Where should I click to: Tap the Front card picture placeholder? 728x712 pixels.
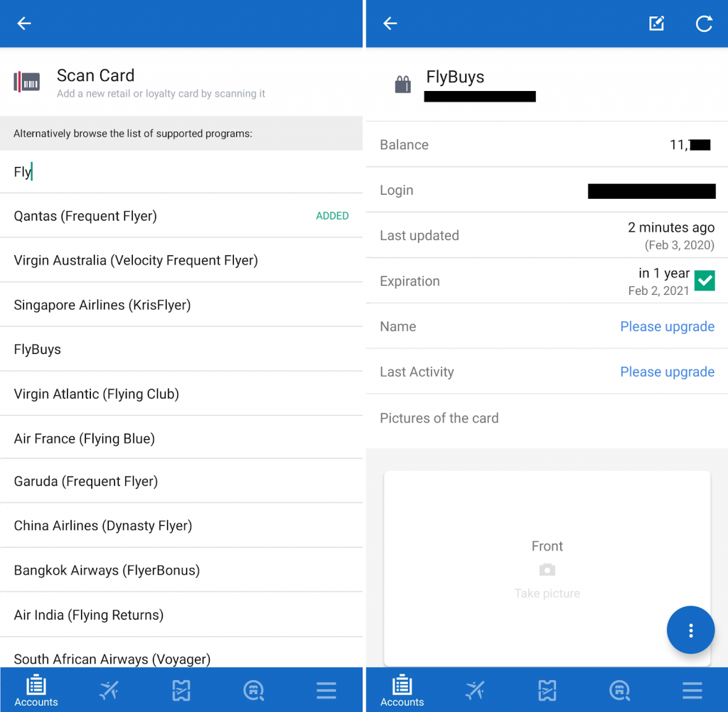547,568
